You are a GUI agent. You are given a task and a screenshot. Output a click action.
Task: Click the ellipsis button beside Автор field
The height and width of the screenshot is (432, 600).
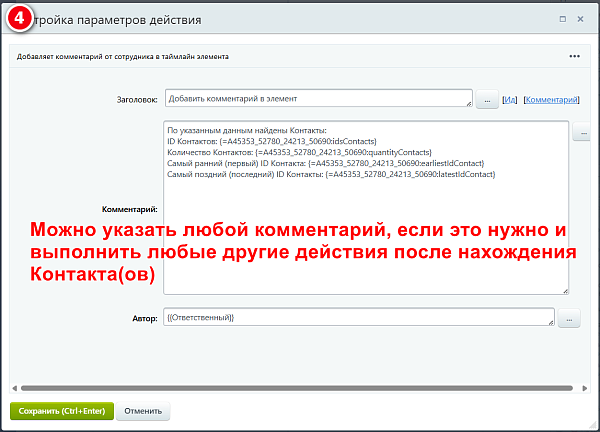(569, 319)
